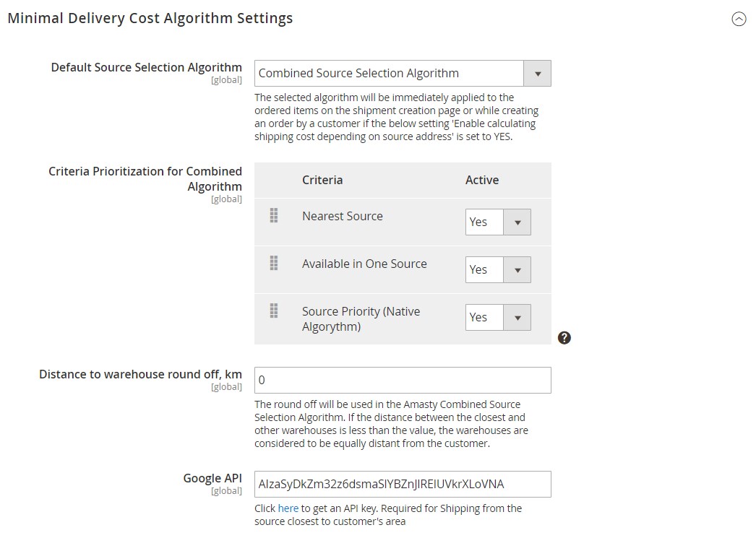Click the Google API field label
This screenshot has width=756, height=551.
click(212, 478)
